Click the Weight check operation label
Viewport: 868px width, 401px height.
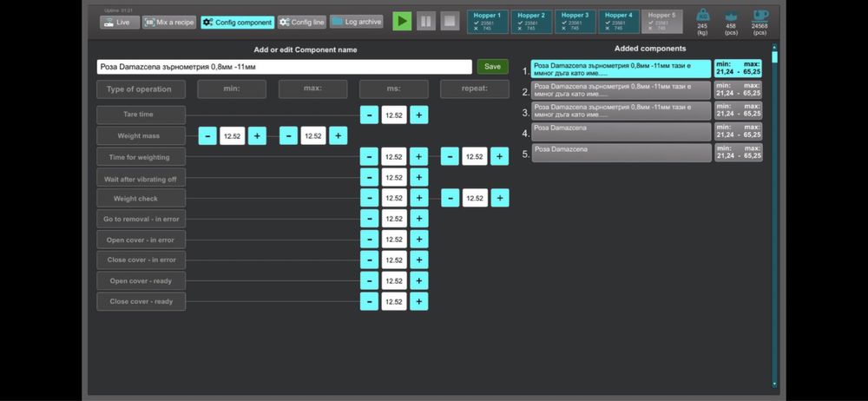[141, 198]
